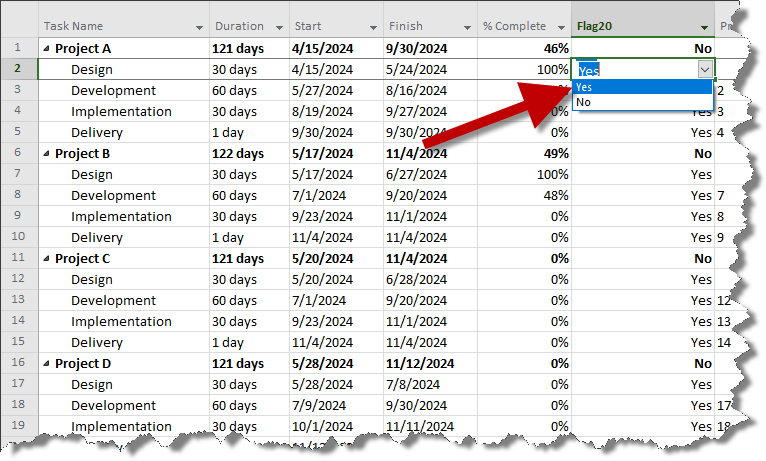Click the Development task in row 3
766x461 pixels.
pyautogui.click(x=113, y=91)
